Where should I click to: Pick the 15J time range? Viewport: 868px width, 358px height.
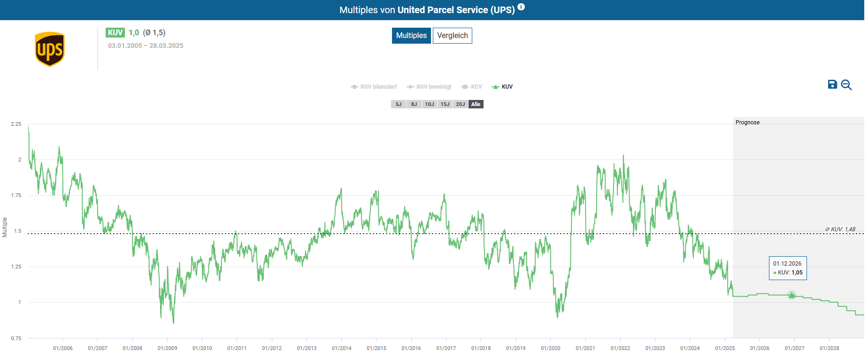point(445,104)
